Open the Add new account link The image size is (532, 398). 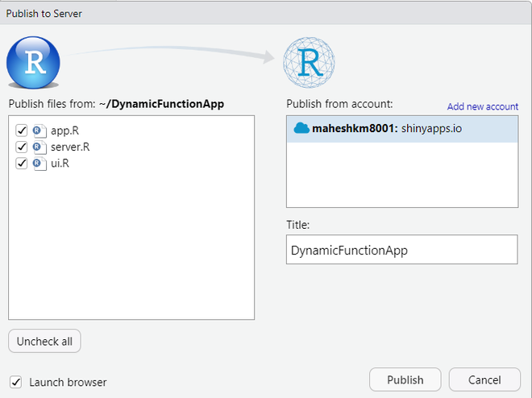tap(483, 106)
